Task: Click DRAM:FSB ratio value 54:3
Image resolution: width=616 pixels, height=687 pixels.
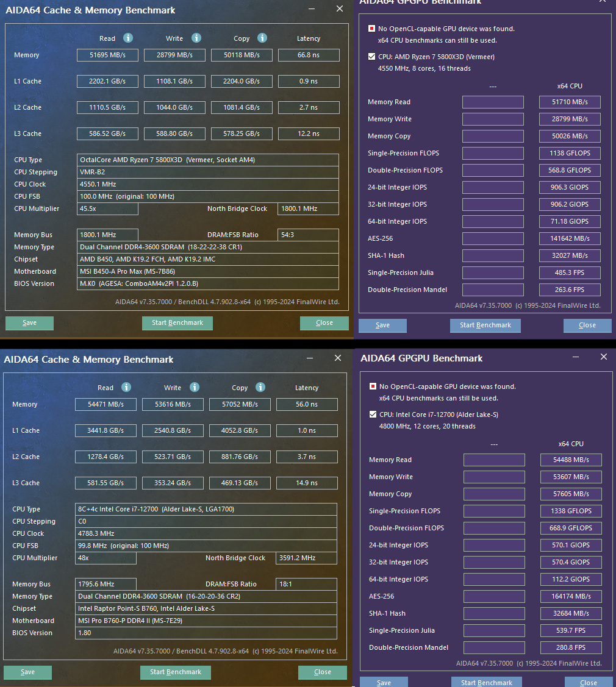Action: click(x=308, y=235)
